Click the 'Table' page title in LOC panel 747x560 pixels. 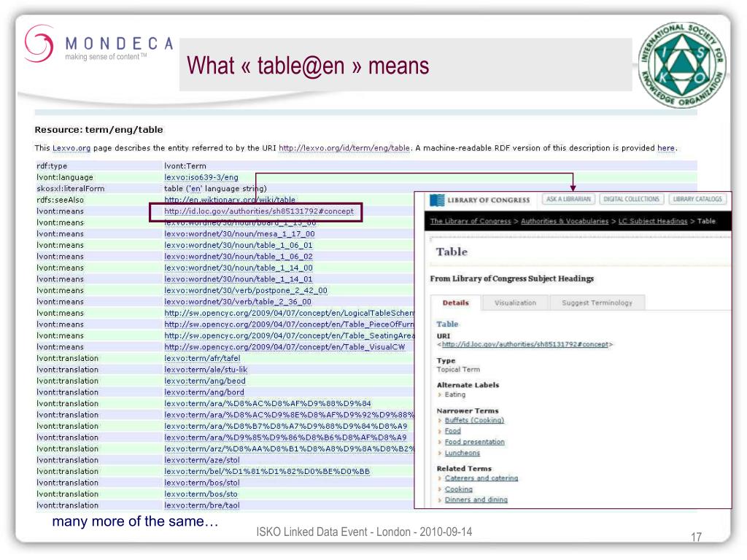click(x=452, y=252)
